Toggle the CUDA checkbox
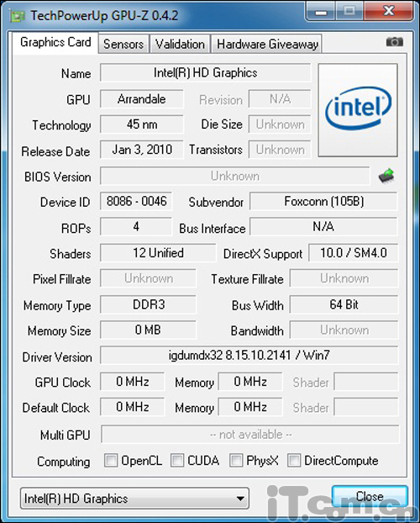 tap(177, 461)
